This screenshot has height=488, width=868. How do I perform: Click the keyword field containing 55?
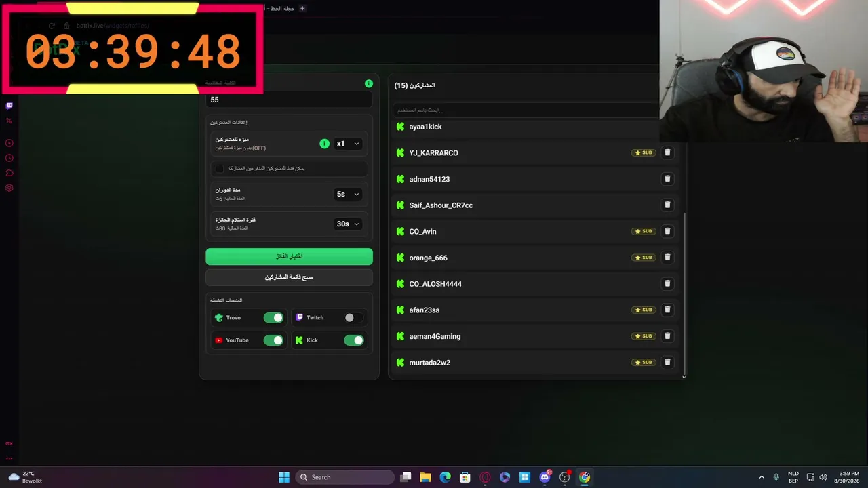tap(289, 100)
